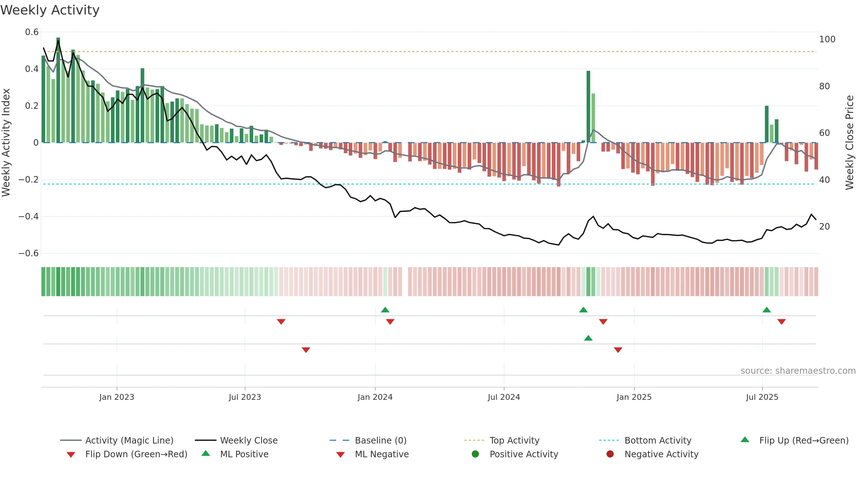868x488 pixels.
Task: Click the 0.6 left axis tick label
Action: [x=32, y=32]
